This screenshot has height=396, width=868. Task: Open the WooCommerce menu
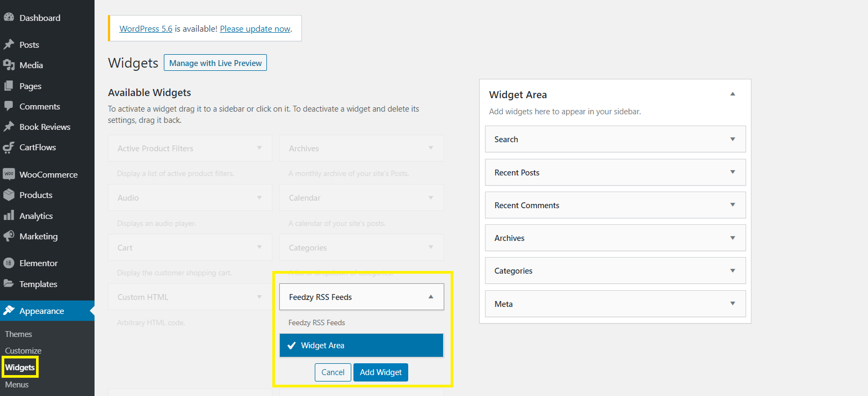pos(47,174)
